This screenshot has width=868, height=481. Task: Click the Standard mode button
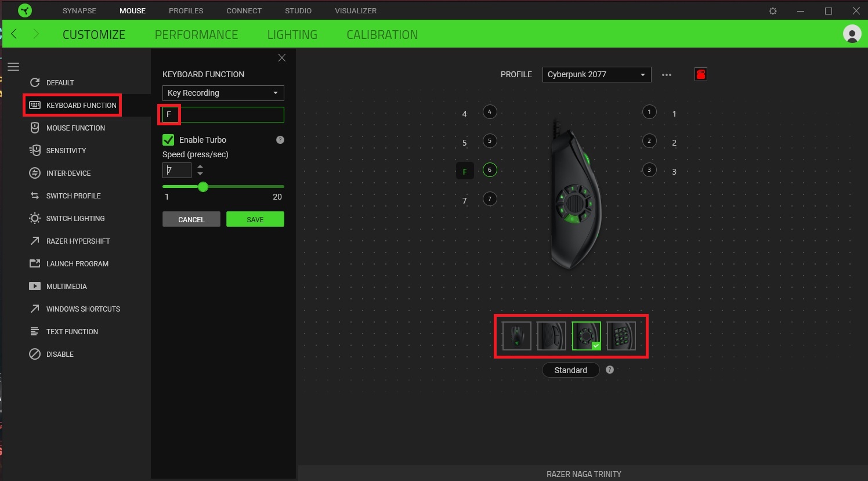(571, 370)
